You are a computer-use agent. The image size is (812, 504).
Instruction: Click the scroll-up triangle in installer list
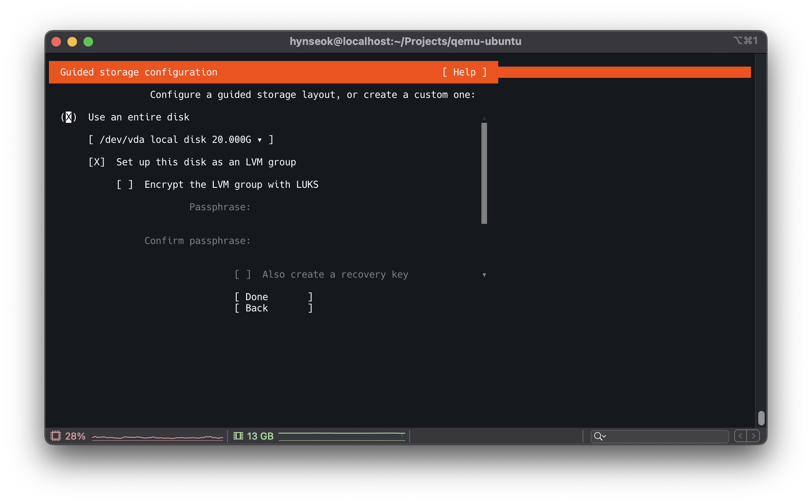(x=484, y=118)
